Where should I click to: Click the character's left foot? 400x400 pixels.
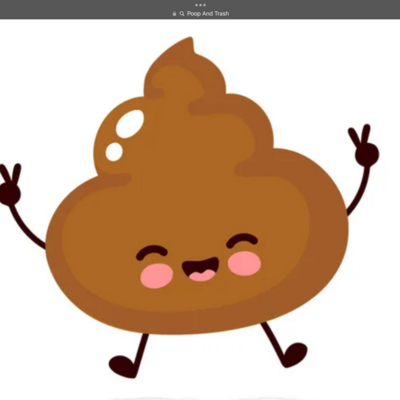123,366
